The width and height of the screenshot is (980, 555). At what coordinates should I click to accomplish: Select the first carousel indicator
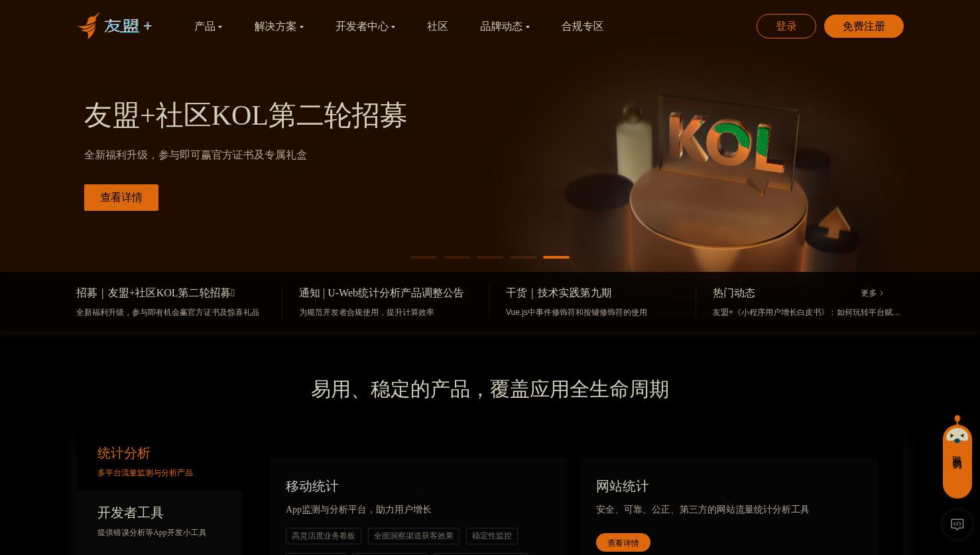pos(424,257)
